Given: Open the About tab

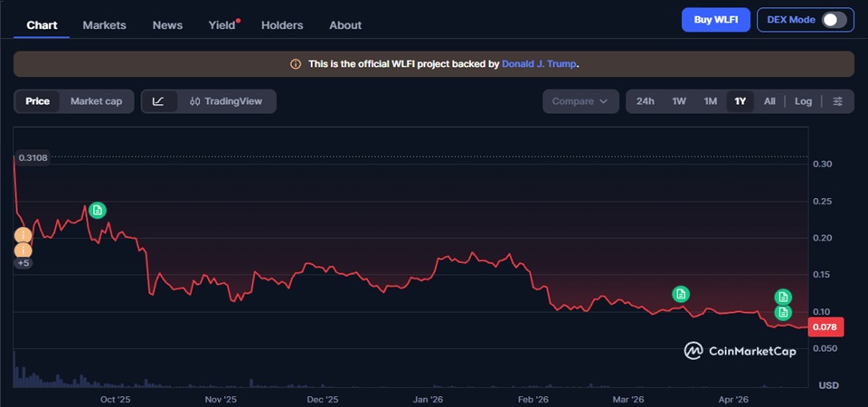Looking at the screenshot, I should (345, 25).
